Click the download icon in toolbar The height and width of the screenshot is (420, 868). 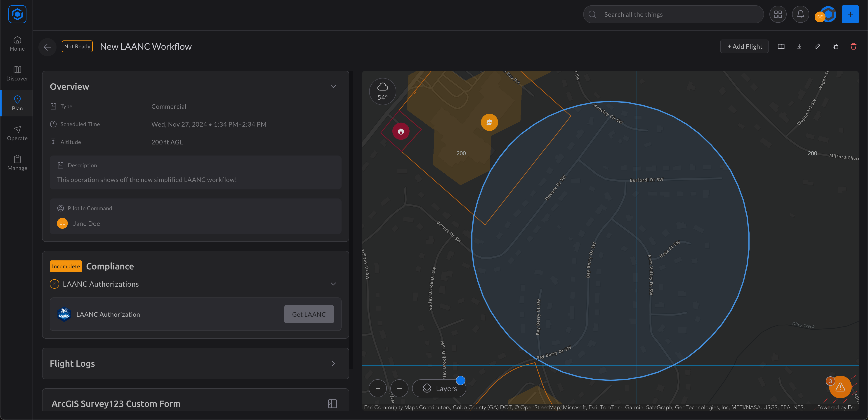point(799,47)
